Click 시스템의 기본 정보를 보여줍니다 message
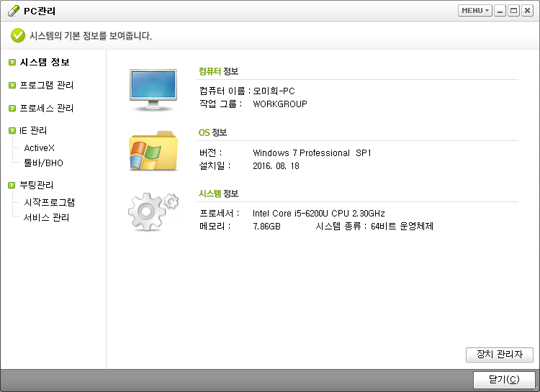 click(x=91, y=36)
